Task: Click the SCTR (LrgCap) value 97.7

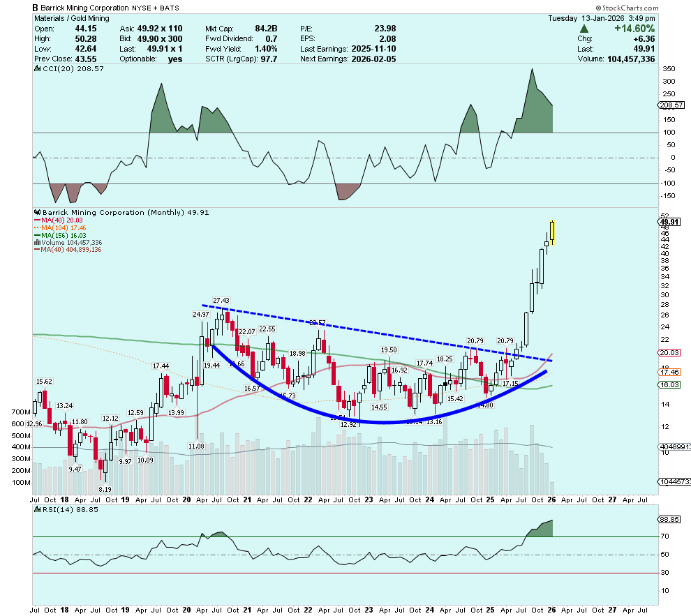Action: tap(269, 59)
